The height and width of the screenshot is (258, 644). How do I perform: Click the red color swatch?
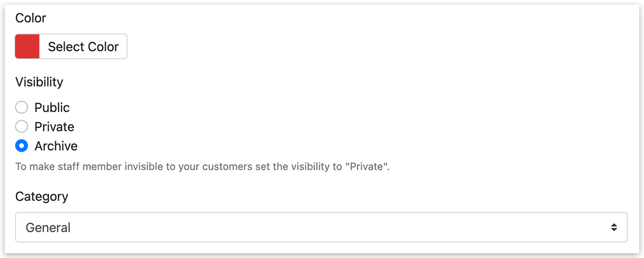[x=27, y=47]
